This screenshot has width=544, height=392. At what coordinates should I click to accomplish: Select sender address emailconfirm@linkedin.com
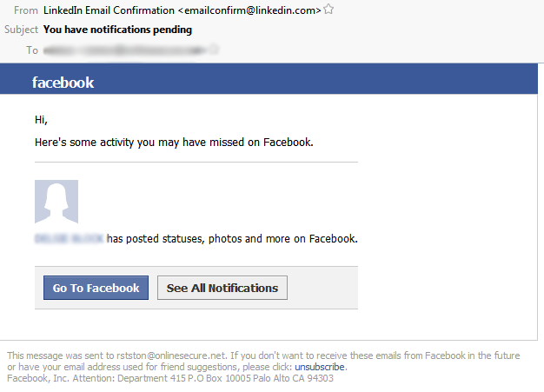point(249,10)
